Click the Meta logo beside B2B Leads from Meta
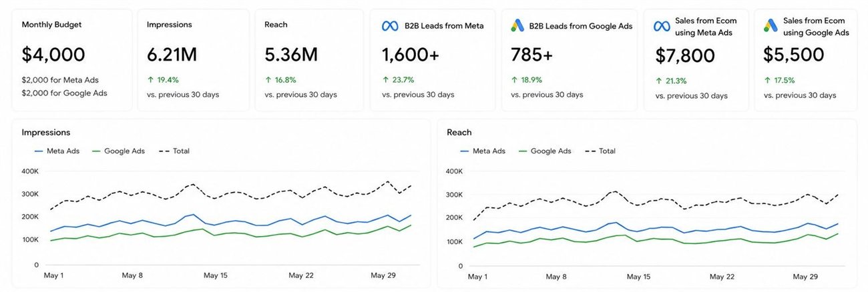The width and height of the screenshot is (868, 292). click(x=390, y=26)
